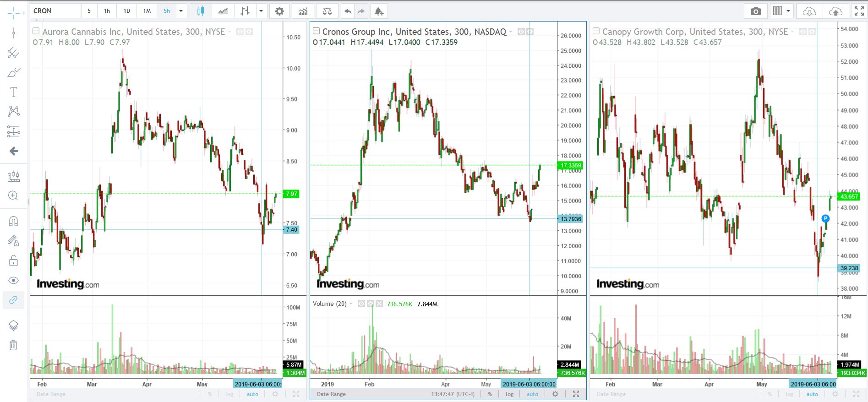Open chart style dropdown arrow

point(261,11)
